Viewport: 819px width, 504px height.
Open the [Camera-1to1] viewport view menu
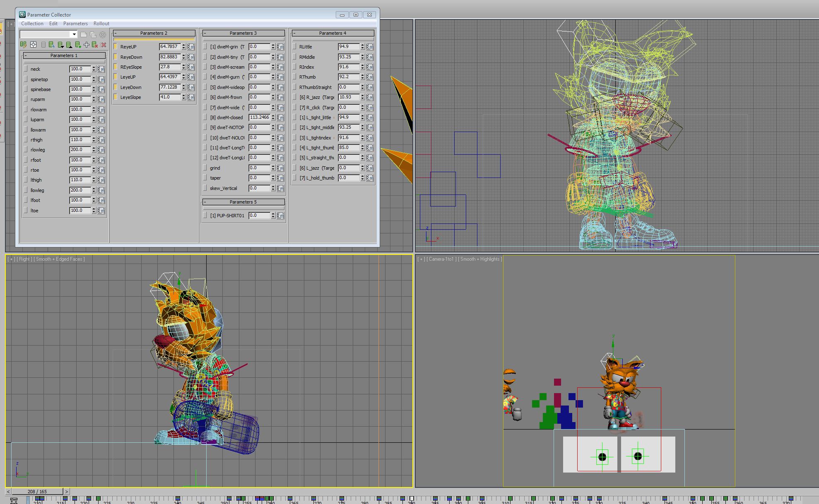(441, 259)
